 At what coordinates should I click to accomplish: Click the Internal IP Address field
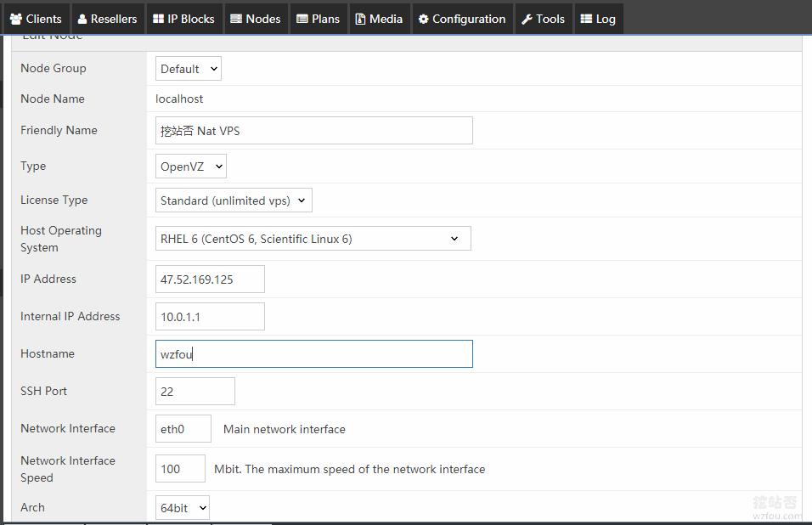(210, 316)
